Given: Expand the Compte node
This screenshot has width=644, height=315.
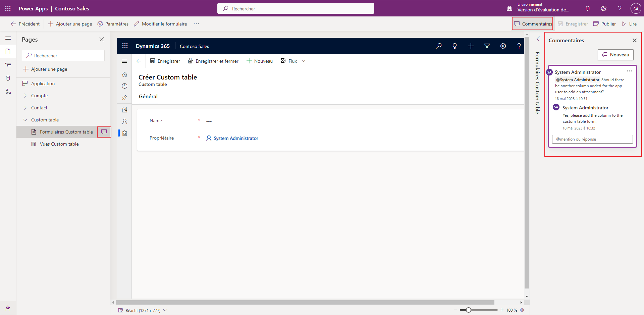Looking at the screenshot, I should [x=25, y=96].
